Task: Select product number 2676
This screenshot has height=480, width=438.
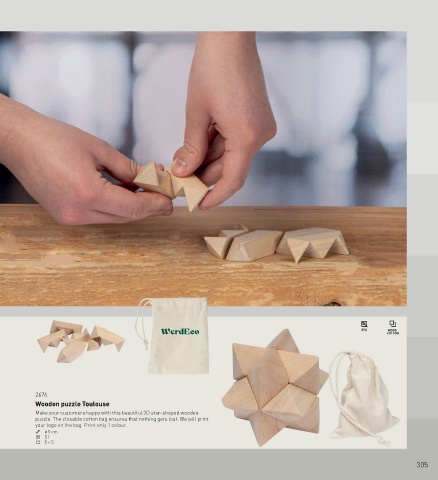Action: [41, 395]
